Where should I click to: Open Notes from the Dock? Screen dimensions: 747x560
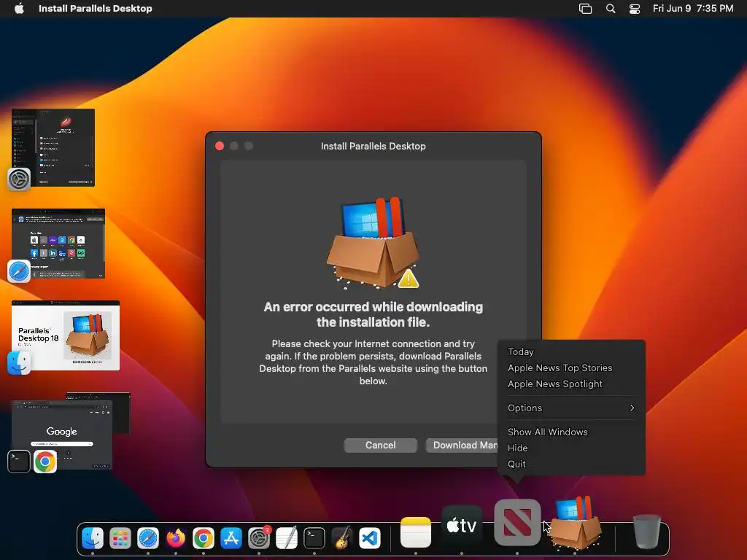coord(416,532)
